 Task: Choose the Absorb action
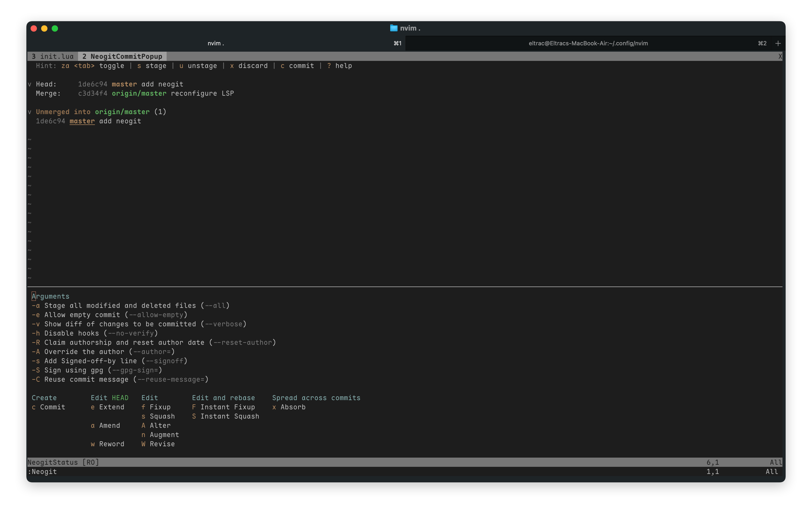click(x=289, y=407)
